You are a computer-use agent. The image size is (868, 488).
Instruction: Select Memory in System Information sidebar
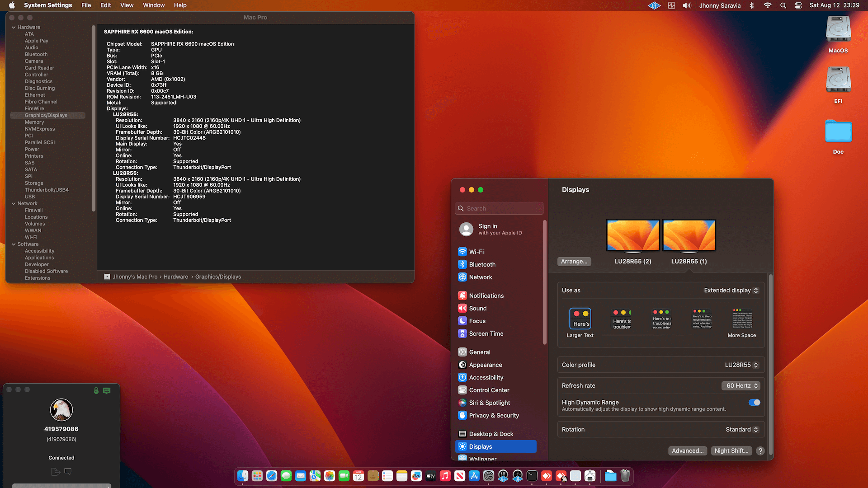34,122
